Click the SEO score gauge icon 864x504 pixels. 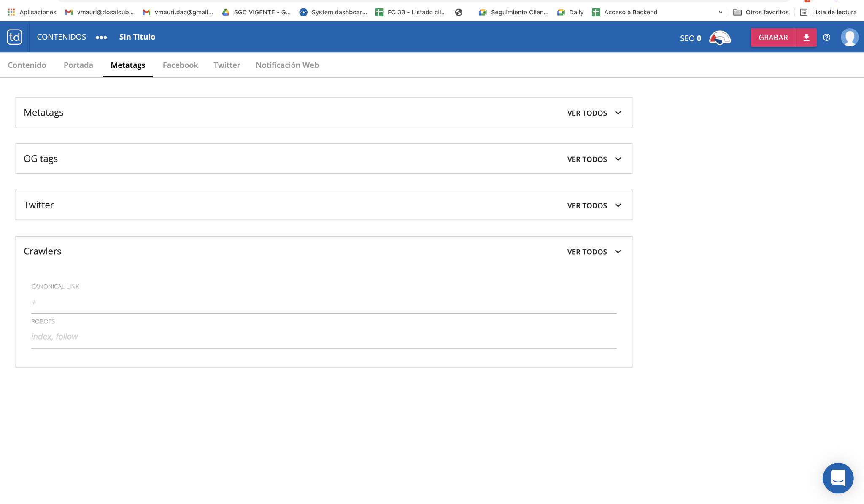(720, 38)
